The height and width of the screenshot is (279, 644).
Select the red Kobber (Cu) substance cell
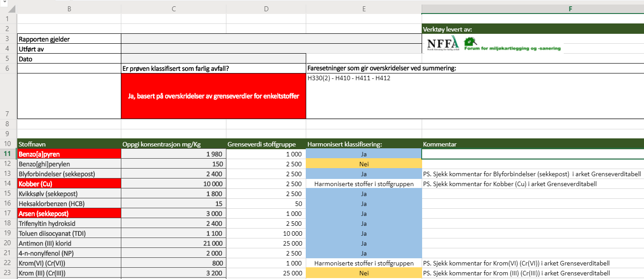click(x=69, y=184)
